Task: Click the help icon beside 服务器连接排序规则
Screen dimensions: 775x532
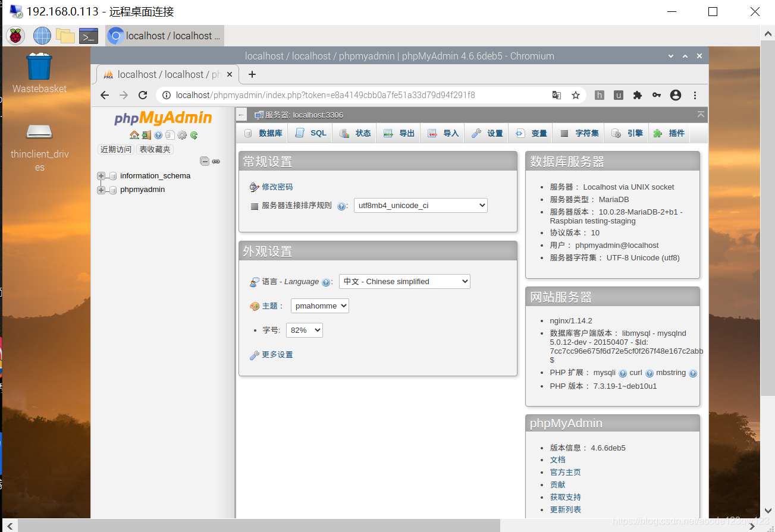Action: pyautogui.click(x=341, y=206)
